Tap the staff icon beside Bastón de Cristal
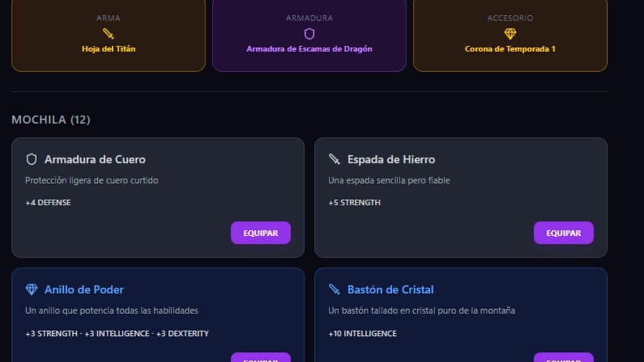644x362 pixels. pos(334,289)
